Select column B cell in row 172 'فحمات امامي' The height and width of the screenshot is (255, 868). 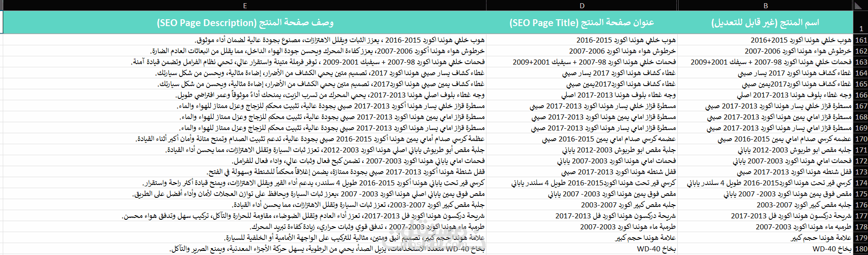(765, 161)
